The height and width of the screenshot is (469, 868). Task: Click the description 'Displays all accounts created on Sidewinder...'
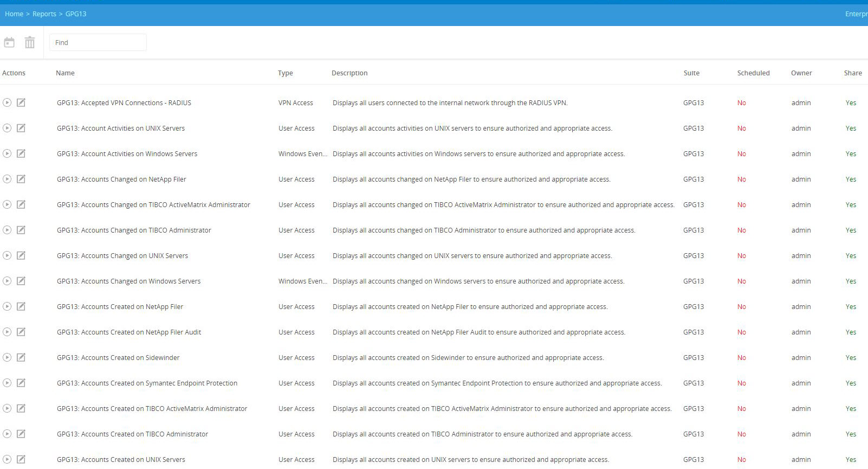[x=468, y=358]
